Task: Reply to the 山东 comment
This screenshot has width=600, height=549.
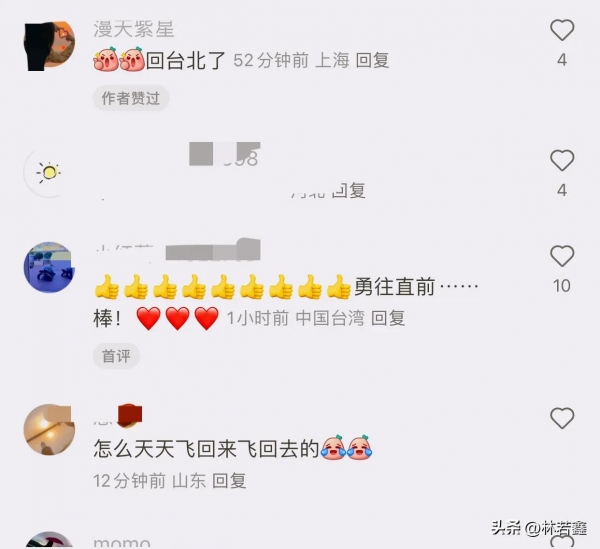Action: coord(229,481)
